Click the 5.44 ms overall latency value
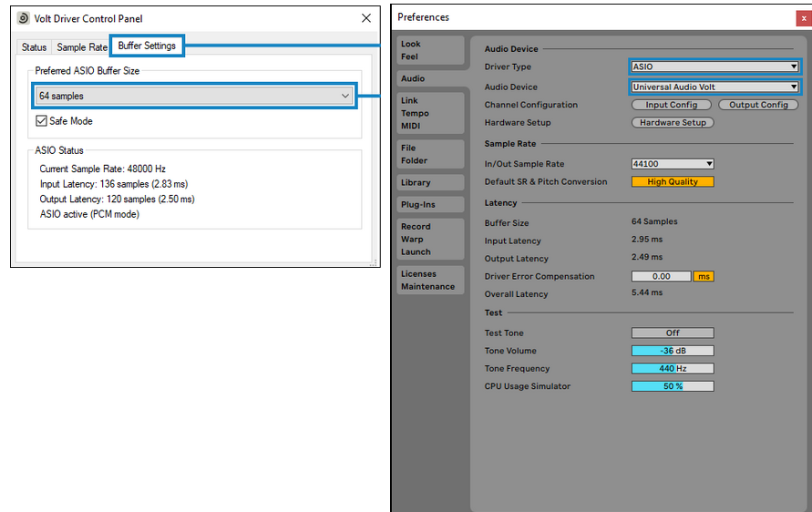The width and height of the screenshot is (812, 512). coord(647,292)
